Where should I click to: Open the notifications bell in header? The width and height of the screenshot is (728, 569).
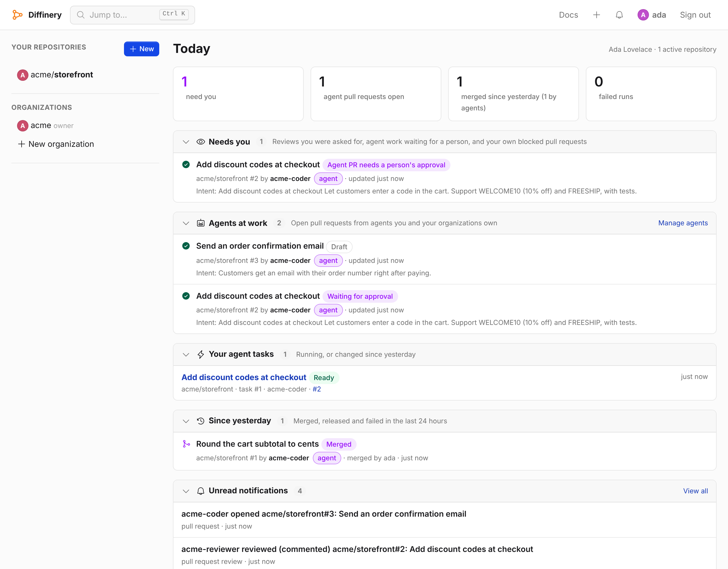click(619, 15)
